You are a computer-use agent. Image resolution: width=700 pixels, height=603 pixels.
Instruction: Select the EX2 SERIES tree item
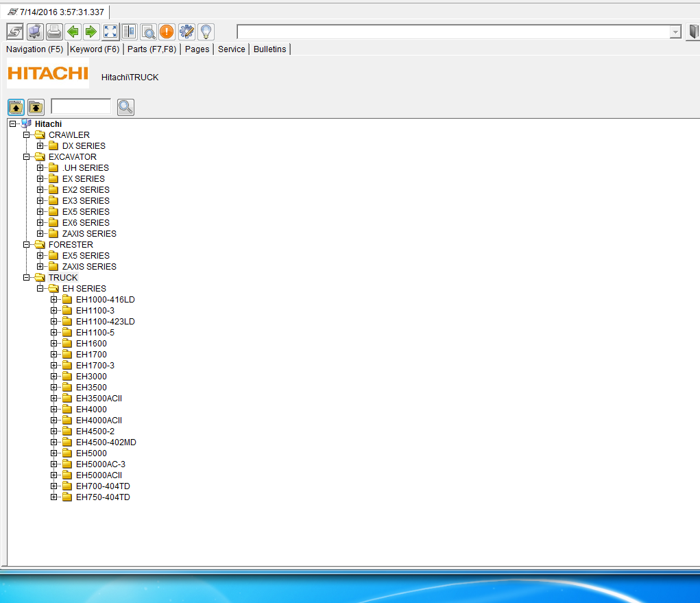tap(86, 190)
